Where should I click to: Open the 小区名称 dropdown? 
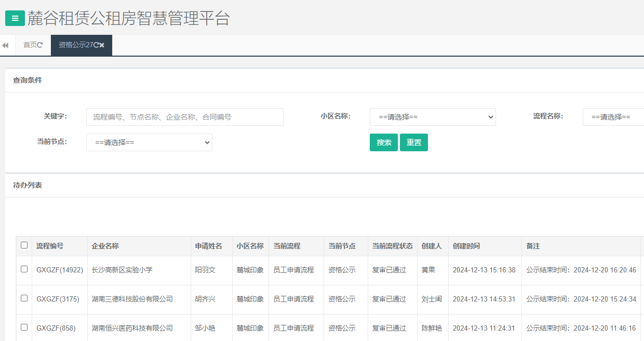point(432,117)
